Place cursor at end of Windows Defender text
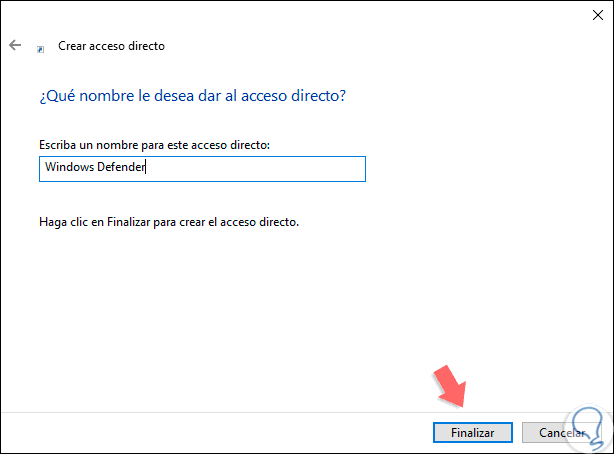Viewport: 614px width, 454px height. tap(147, 168)
